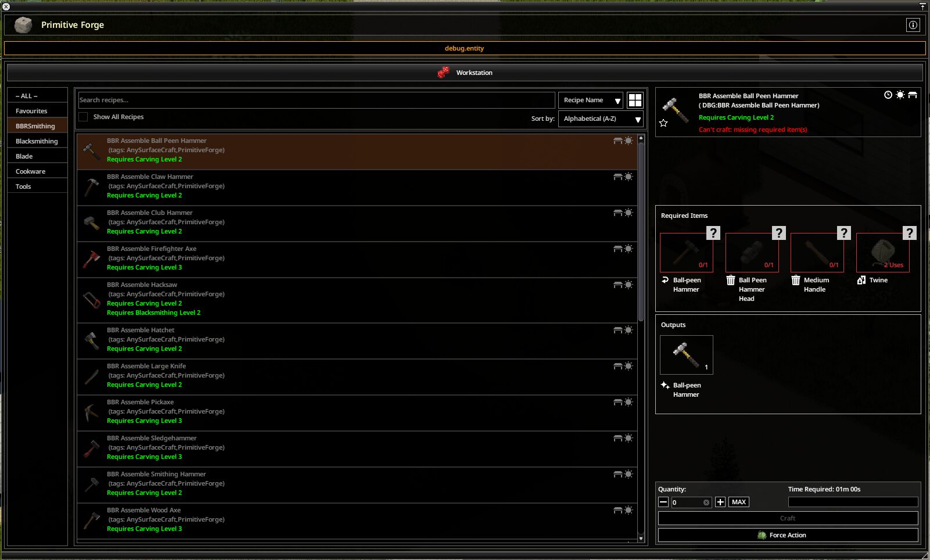The image size is (930, 560).
Task: Open the Favourites category
Action: coord(37,111)
